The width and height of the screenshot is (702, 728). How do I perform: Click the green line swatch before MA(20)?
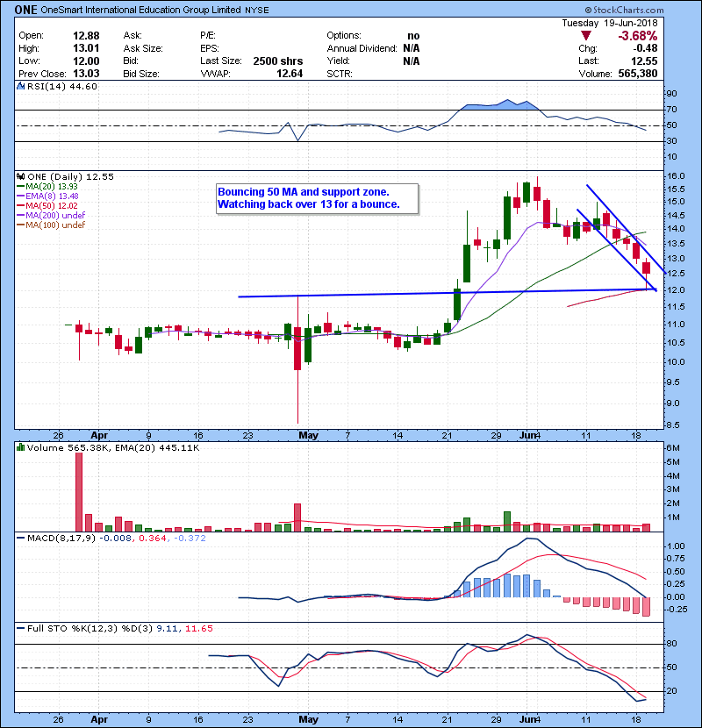coord(20,187)
